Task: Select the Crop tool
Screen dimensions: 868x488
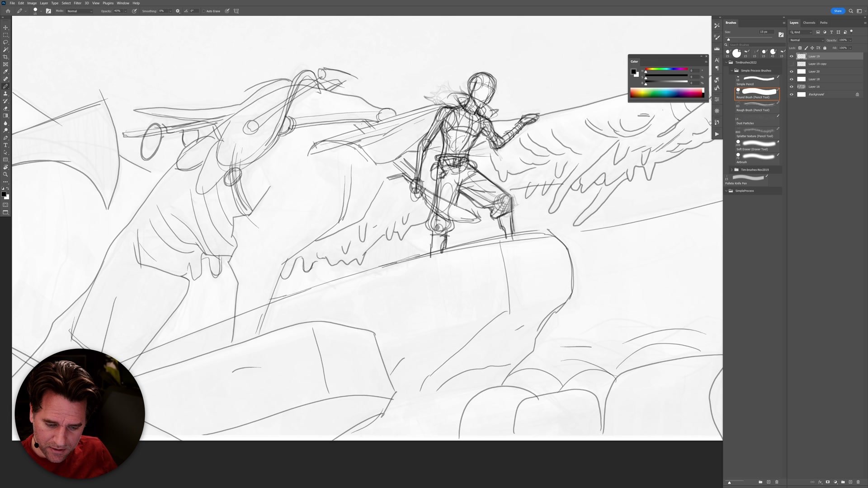Action: coord(5,57)
